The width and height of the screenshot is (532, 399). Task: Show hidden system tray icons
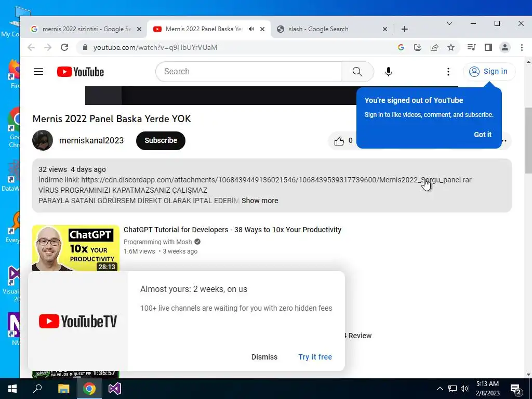pyautogui.click(x=440, y=389)
